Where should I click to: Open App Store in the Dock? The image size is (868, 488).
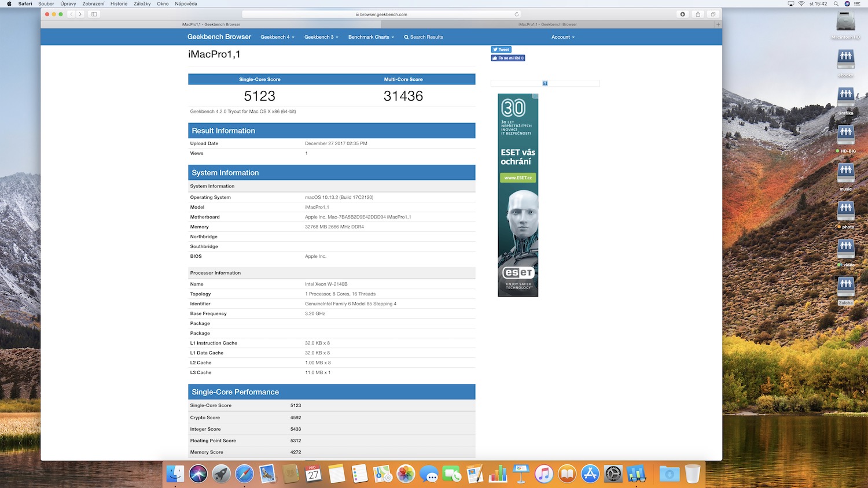pos(590,474)
